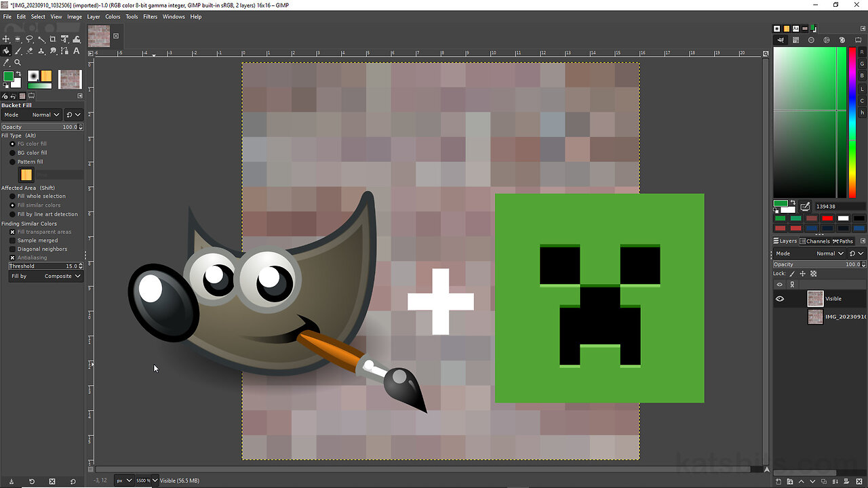Click the G channel button in color selector
Screen dimensions: 868x488
point(862,64)
